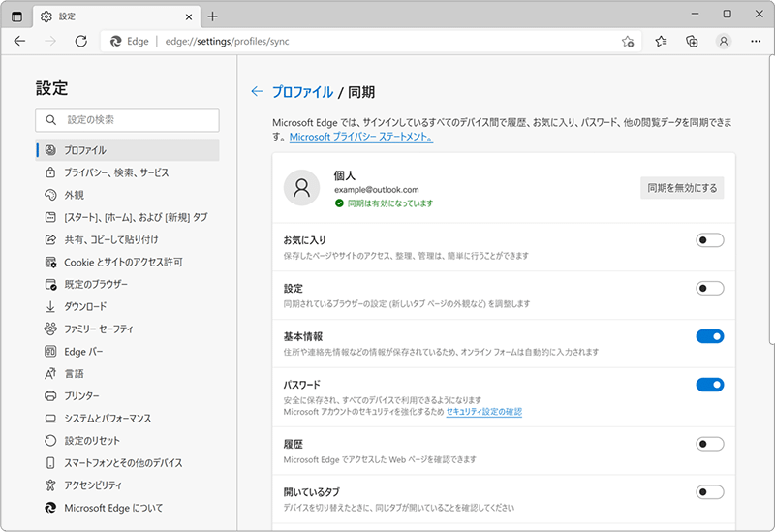The height and width of the screenshot is (532, 775).
Task: Click the Edge バー icon in sidebar
Action: pos(50,352)
